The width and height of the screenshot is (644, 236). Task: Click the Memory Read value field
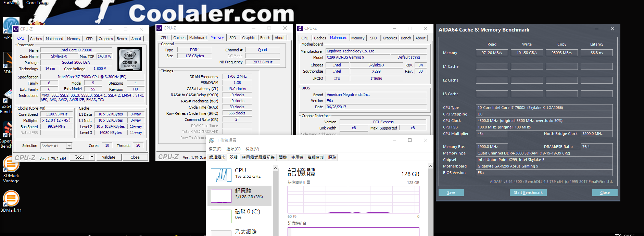492,53
